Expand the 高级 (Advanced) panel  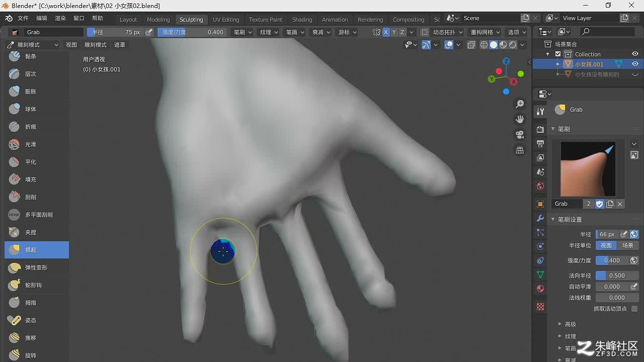click(x=570, y=324)
